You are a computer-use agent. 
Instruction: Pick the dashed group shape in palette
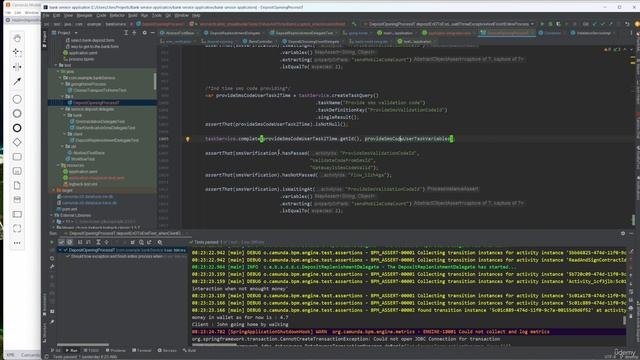point(17,229)
